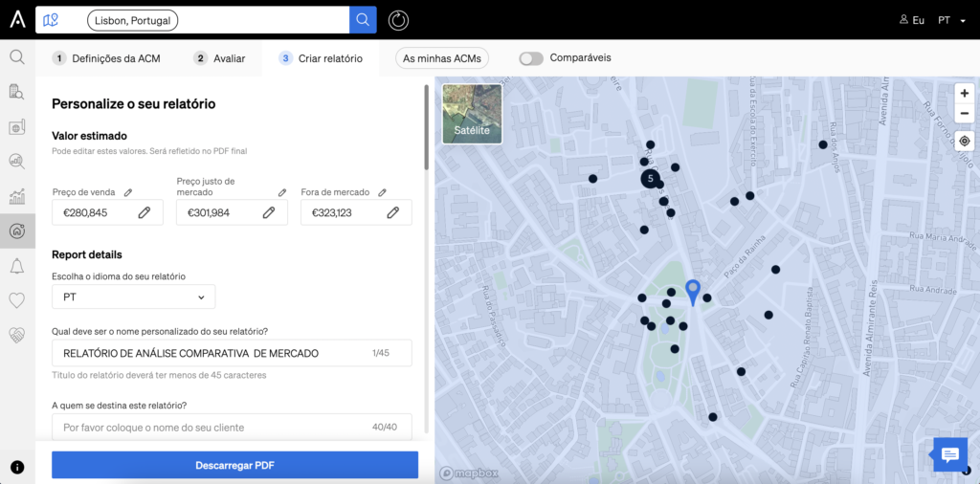Open the Eu user account menu

pos(912,20)
